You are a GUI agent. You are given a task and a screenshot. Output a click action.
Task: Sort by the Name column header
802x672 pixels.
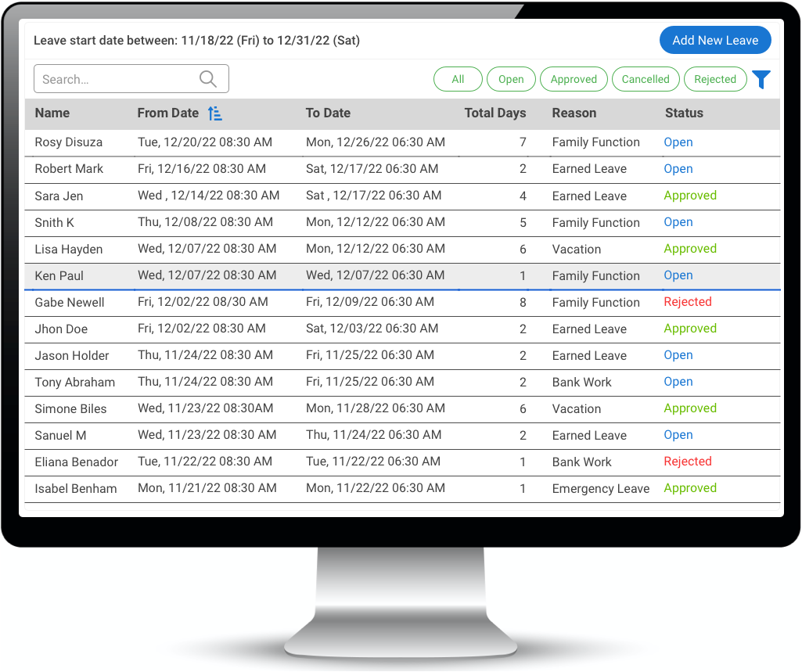click(52, 113)
